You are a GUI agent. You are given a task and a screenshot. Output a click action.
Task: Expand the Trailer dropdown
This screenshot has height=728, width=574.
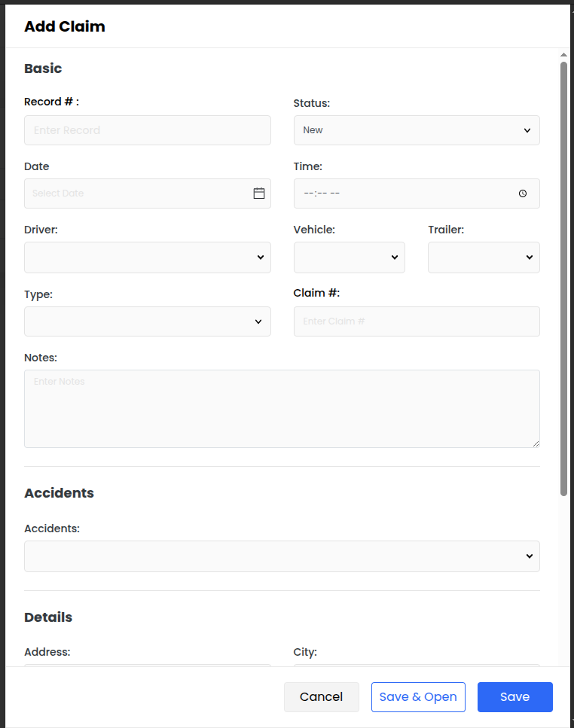(x=484, y=257)
